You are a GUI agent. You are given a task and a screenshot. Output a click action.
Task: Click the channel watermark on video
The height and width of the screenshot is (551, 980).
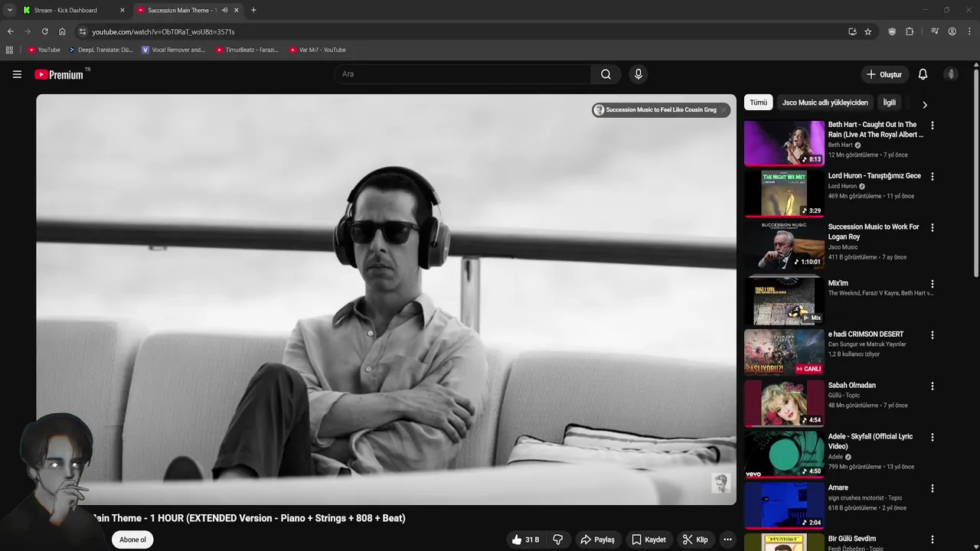pyautogui.click(x=720, y=482)
